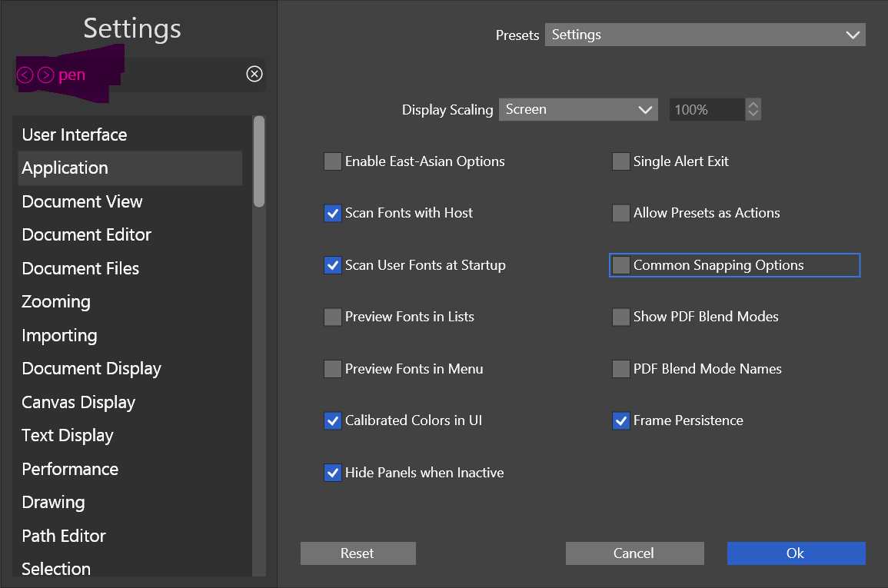Viewport: 888px width, 588px height.
Task: Click the previous search result arrow icon
Action: (25, 75)
